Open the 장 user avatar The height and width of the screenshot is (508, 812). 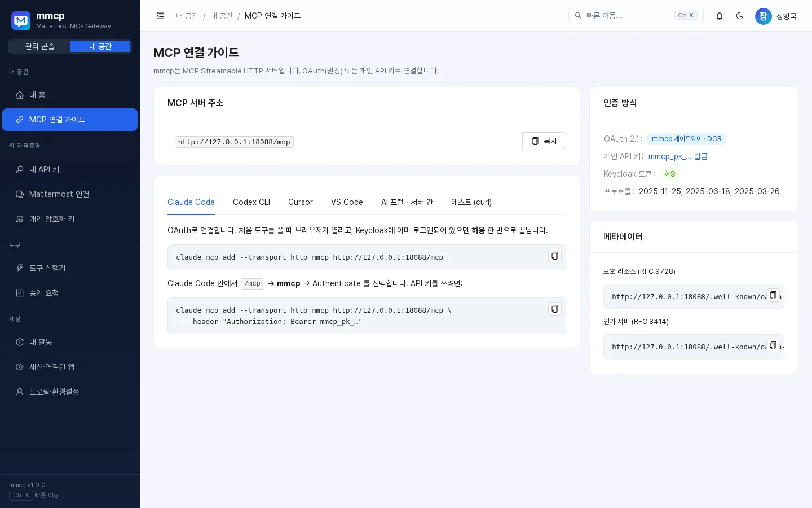point(763,16)
